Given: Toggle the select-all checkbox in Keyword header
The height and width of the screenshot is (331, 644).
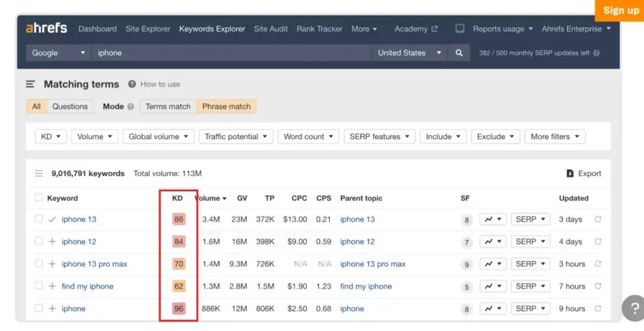Looking at the screenshot, I should pyautogui.click(x=38, y=198).
